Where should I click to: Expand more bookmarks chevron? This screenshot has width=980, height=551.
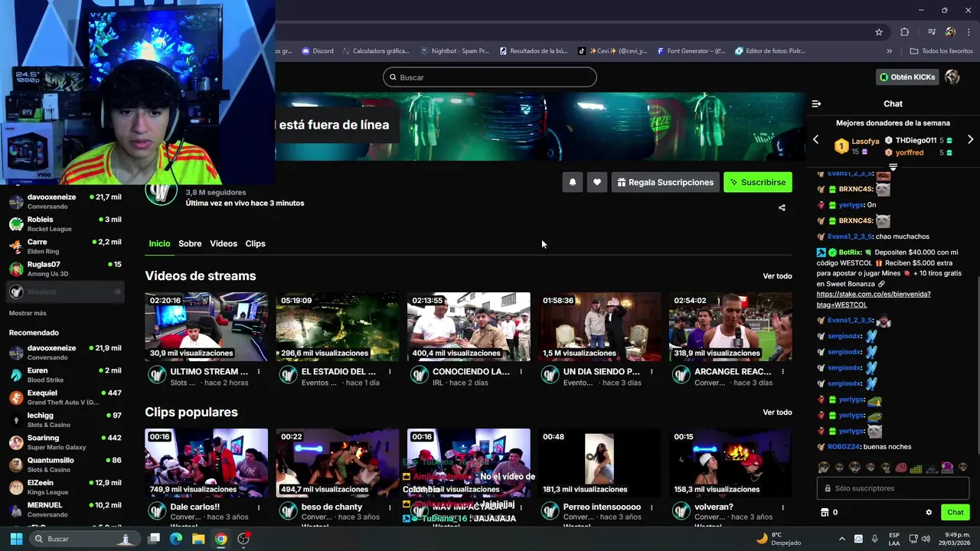(x=889, y=51)
